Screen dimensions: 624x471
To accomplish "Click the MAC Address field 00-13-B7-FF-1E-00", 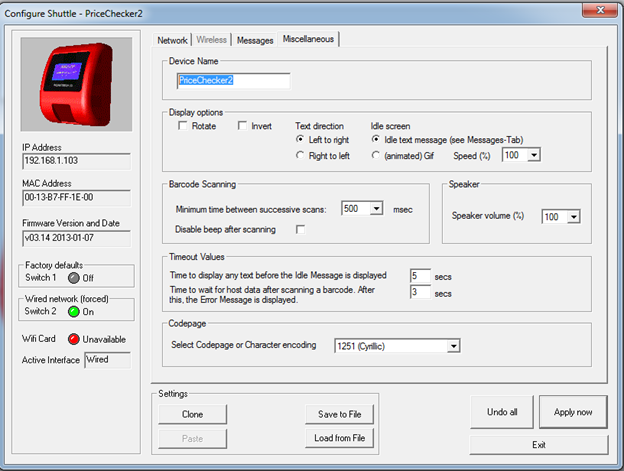I will pos(76,198).
